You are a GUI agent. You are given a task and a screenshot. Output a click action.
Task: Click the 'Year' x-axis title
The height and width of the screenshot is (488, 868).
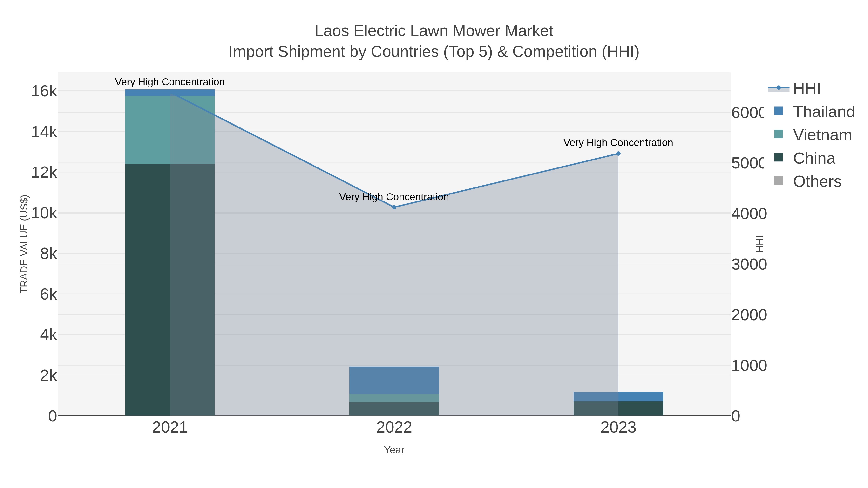[394, 450]
